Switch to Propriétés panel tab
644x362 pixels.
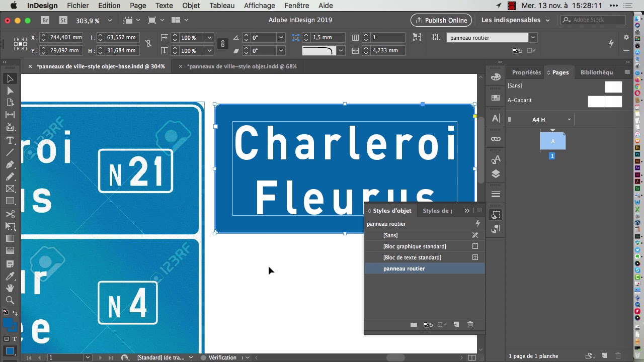point(526,72)
